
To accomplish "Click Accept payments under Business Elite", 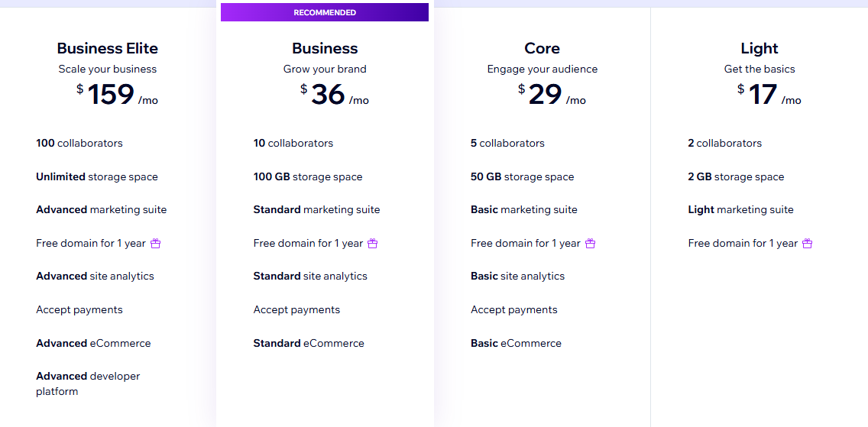I will pos(79,309).
